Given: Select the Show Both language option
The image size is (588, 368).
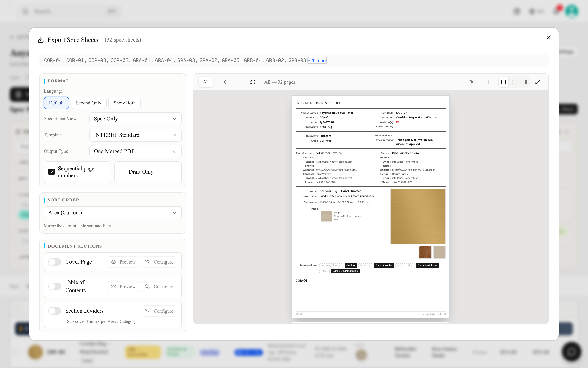Looking at the screenshot, I should click(124, 103).
